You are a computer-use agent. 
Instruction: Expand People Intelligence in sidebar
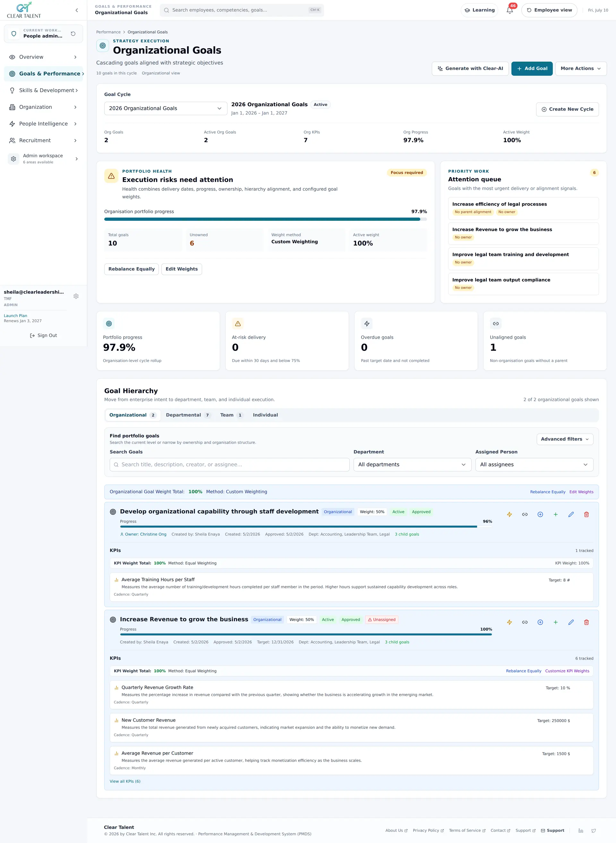43,124
